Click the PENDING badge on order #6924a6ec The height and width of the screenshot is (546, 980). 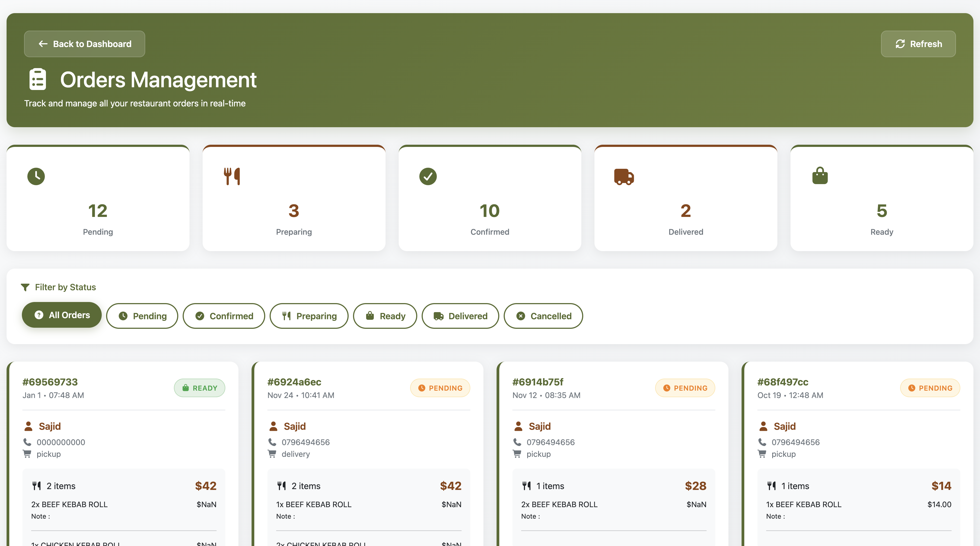click(x=440, y=388)
